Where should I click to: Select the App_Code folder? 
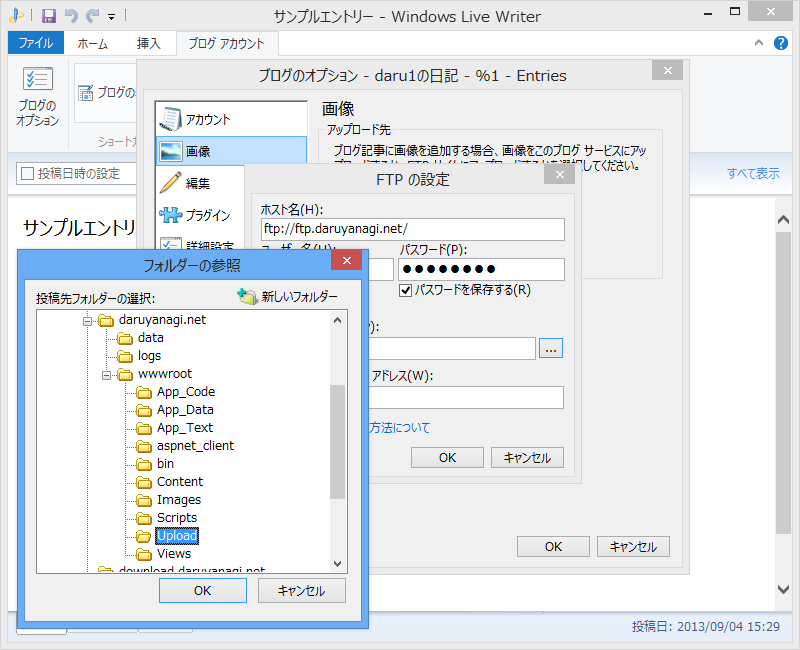[x=186, y=392]
